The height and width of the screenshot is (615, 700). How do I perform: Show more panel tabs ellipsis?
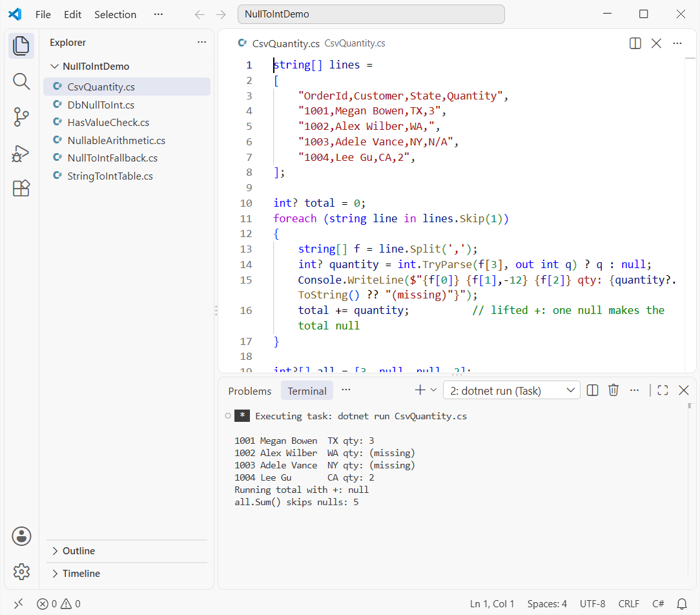click(345, 390)
